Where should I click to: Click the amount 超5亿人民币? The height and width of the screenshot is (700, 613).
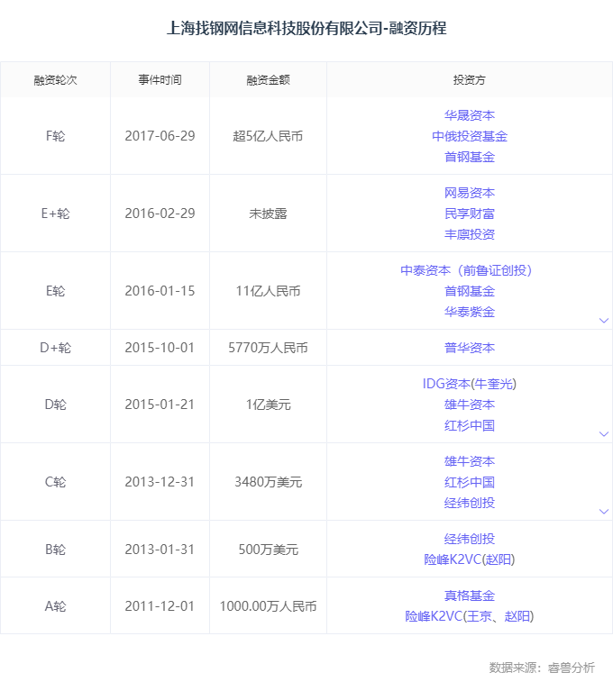coord(268,136)
